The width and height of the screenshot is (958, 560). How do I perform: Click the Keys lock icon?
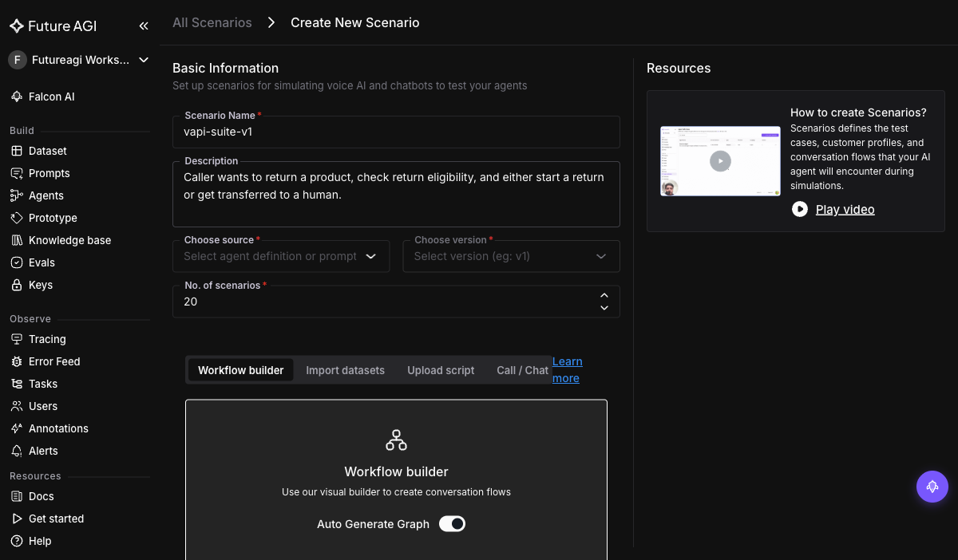16,285
